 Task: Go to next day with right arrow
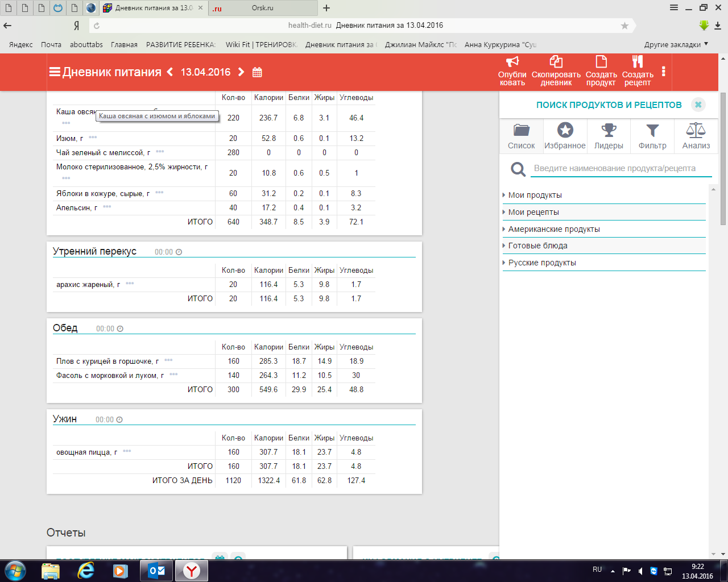241,72
